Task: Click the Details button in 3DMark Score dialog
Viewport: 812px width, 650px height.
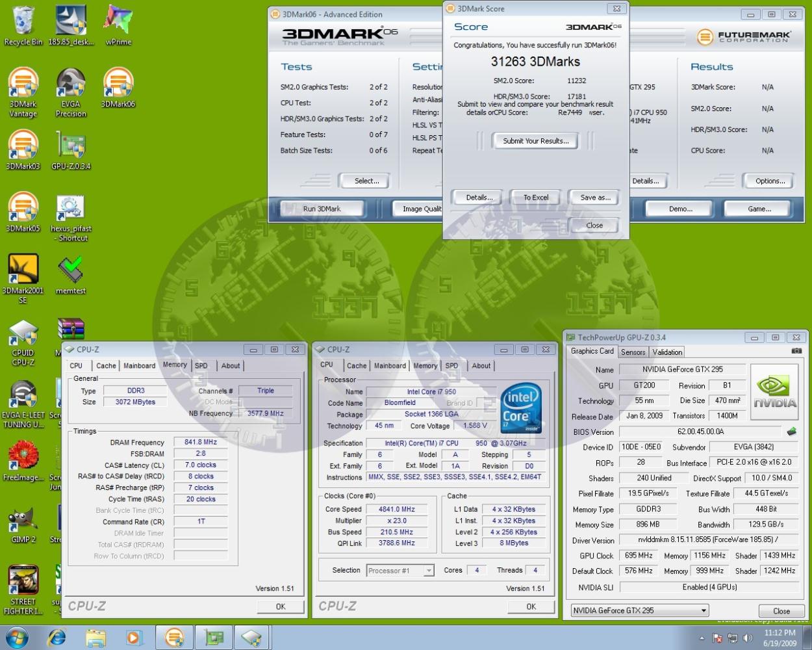Action: pyautogui.click(x=479, y=198)
